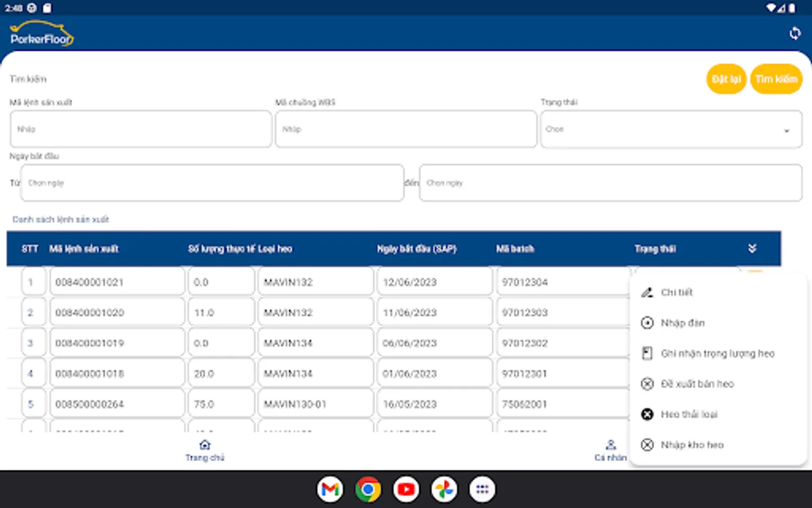Click the Danh sách lệnh sản xuất heading
The width and height of the screenshot is (812, 508).
61,219
